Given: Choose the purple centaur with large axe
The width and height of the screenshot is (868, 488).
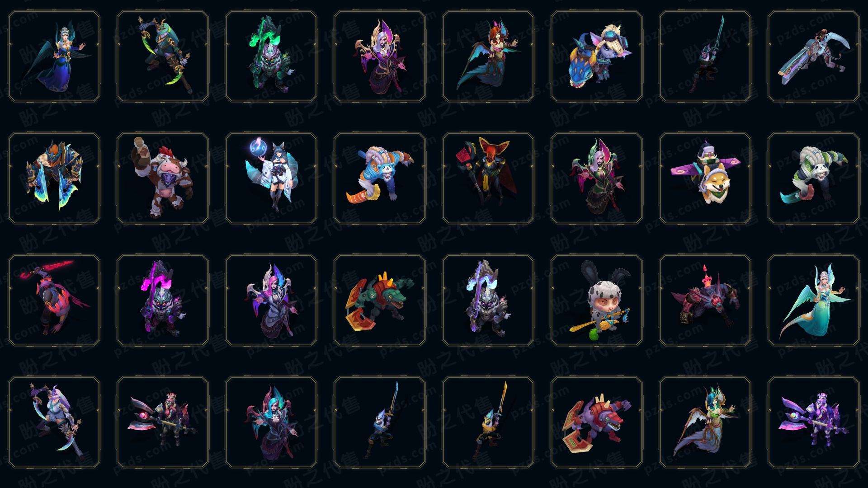Looking at the screenshot, I should tap(814, 422).
